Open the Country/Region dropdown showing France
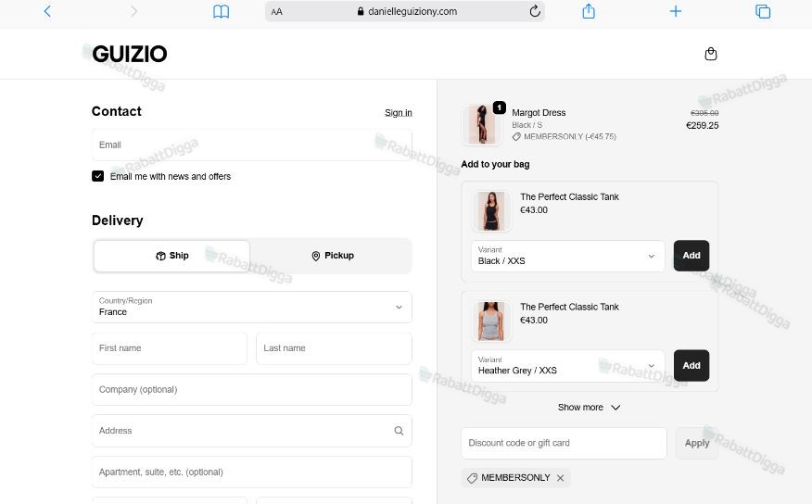The image size is (812, 504). [252, 307]
